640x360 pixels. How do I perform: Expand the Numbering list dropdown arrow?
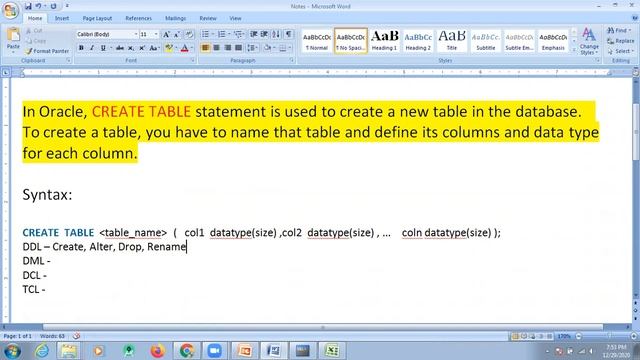click(x=229, y=34)
